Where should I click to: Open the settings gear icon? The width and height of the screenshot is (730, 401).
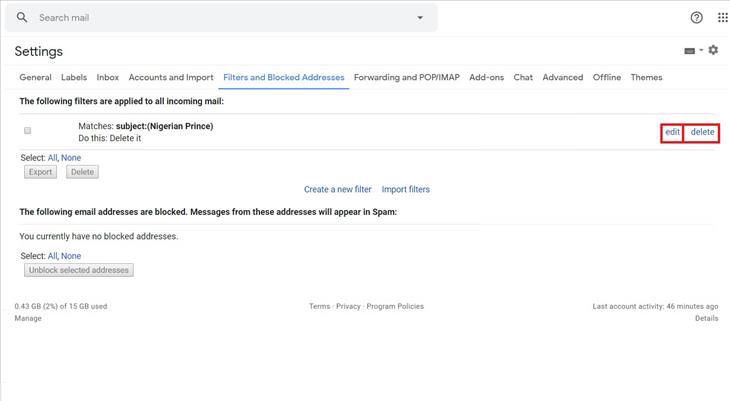pos(713,50)
